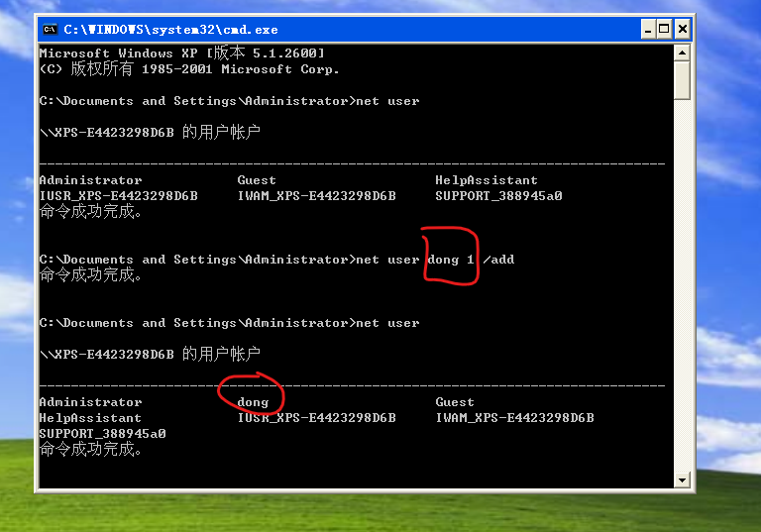Image resolution: width=761 pixels, height=532 pixels.
Task: Click 'IUSR_XPS-E4423298D6B' in the first user list
Action: pos(119,195)
